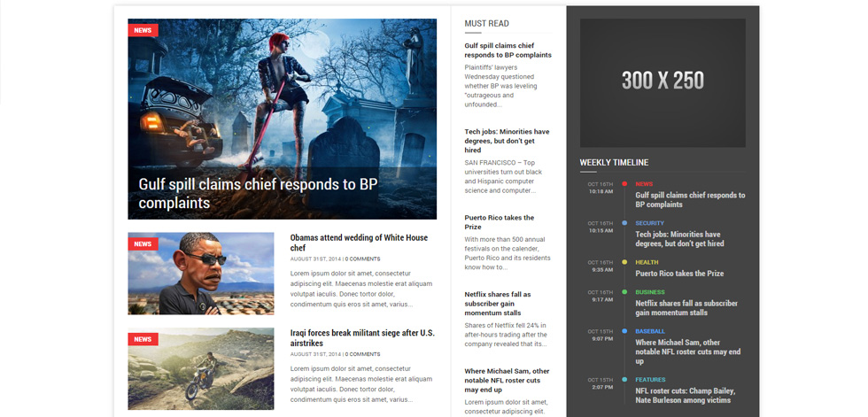Open timeline entry 'Gulf spill claims chief responds'

(x=690, y=200)
